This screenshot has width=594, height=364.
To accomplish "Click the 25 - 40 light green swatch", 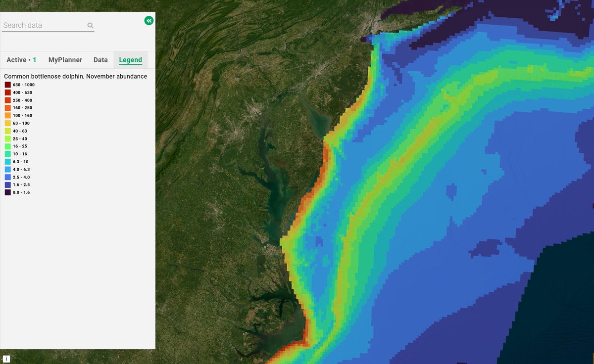I will 6,138.
